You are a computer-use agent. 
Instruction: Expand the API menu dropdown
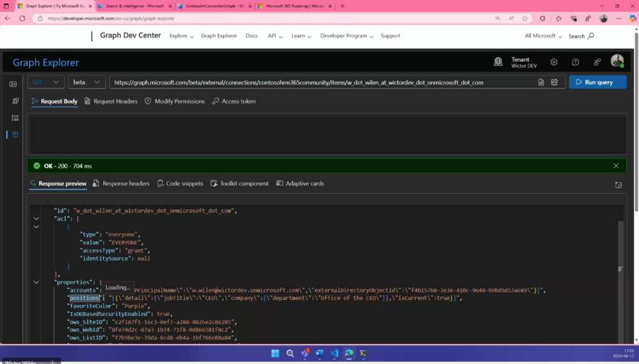click(x=275, y=36)
